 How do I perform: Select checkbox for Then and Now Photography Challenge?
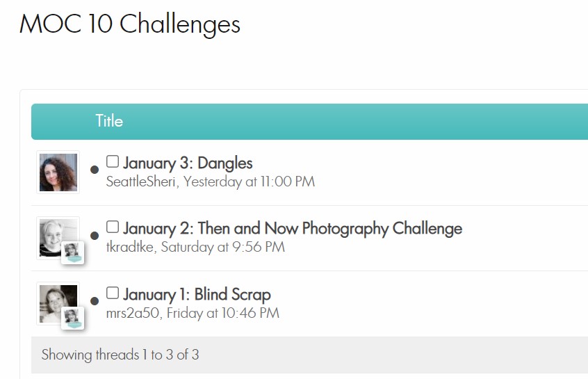(113, 227)
